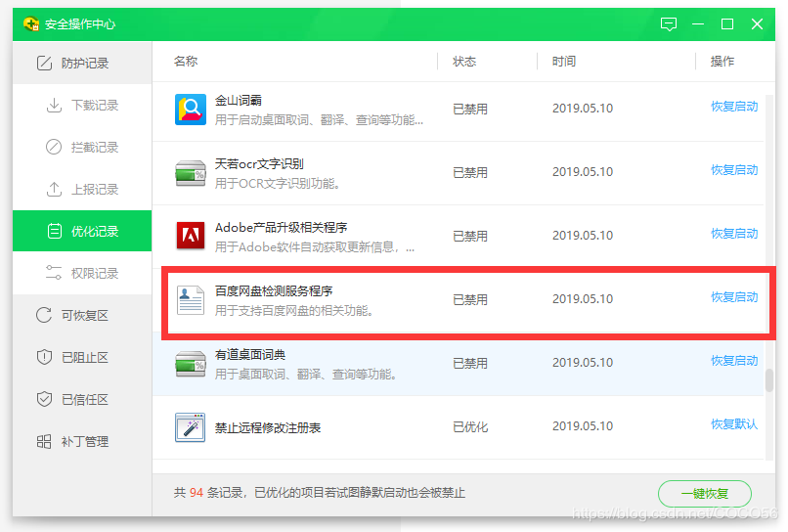788x532 pixels.
Task: Restore startup for 百度网盘检测服务程序
Action: coord(734,297)
